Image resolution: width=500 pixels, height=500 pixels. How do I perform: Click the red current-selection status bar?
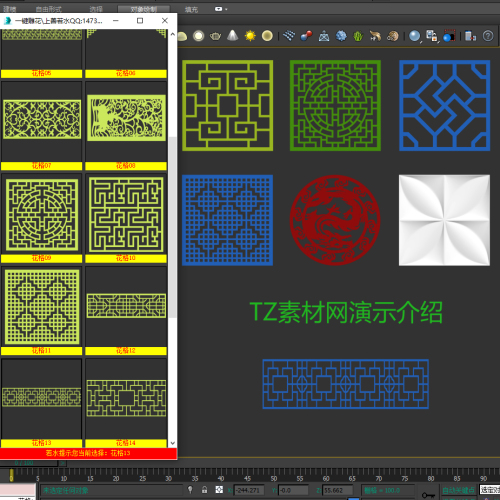tap(88, 453)
